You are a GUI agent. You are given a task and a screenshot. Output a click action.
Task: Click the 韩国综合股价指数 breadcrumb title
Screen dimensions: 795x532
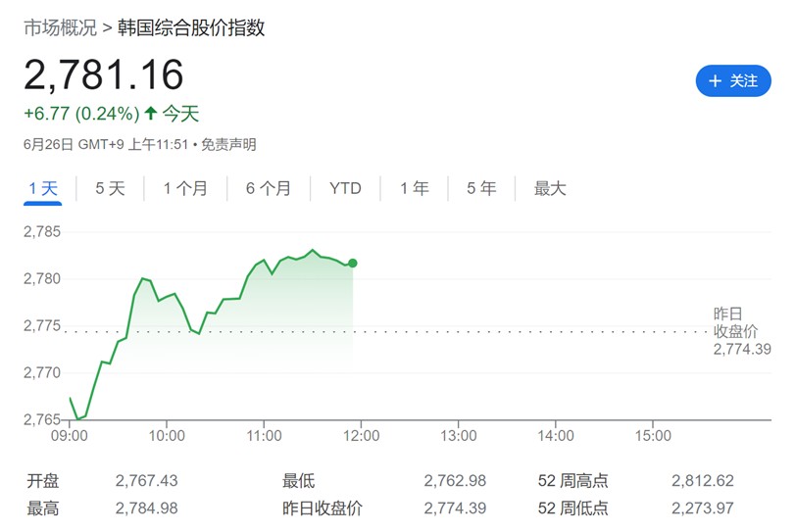click(x=190, y=27)
